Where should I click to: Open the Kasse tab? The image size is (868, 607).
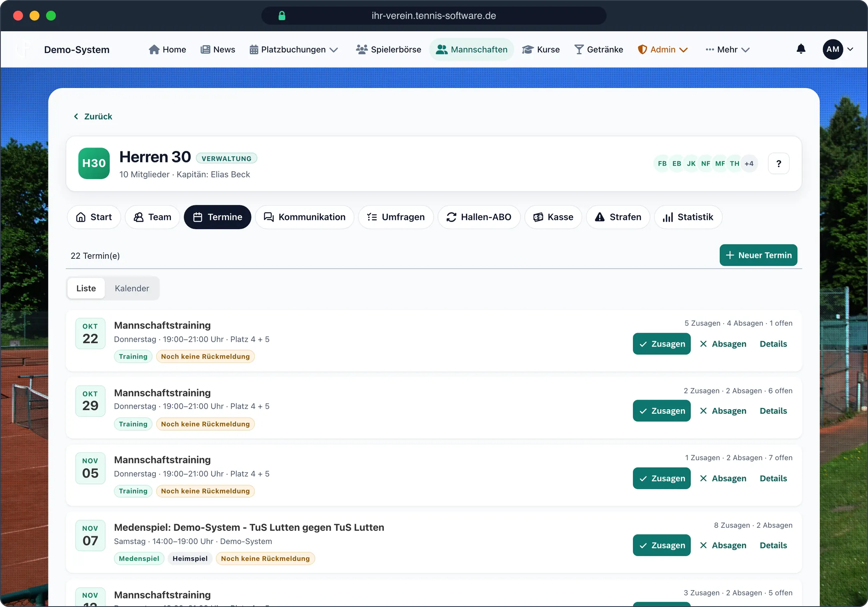pyautogui.click(x=553, y=217)
